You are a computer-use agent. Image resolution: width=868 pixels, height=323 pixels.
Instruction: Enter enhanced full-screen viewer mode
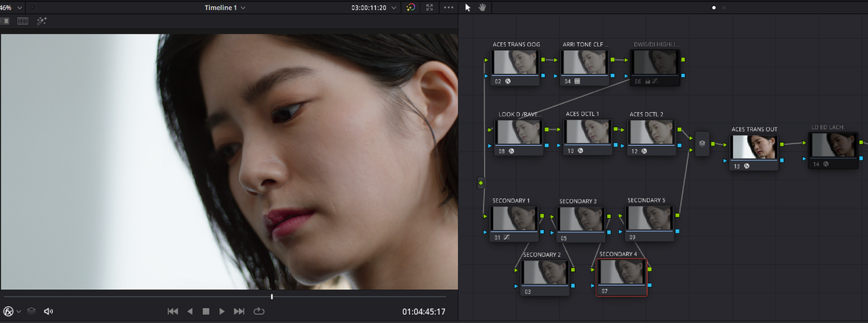[429, 7]
